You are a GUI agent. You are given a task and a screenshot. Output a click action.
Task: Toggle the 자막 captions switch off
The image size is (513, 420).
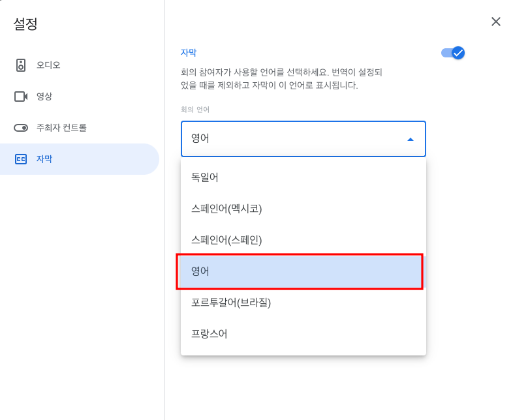click(x=453, y=53)
